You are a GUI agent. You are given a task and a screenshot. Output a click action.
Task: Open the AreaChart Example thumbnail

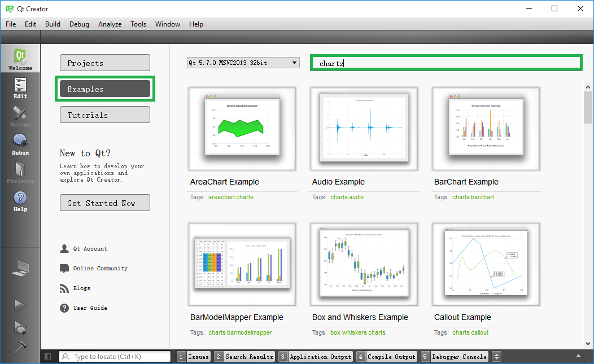(242, 129)
